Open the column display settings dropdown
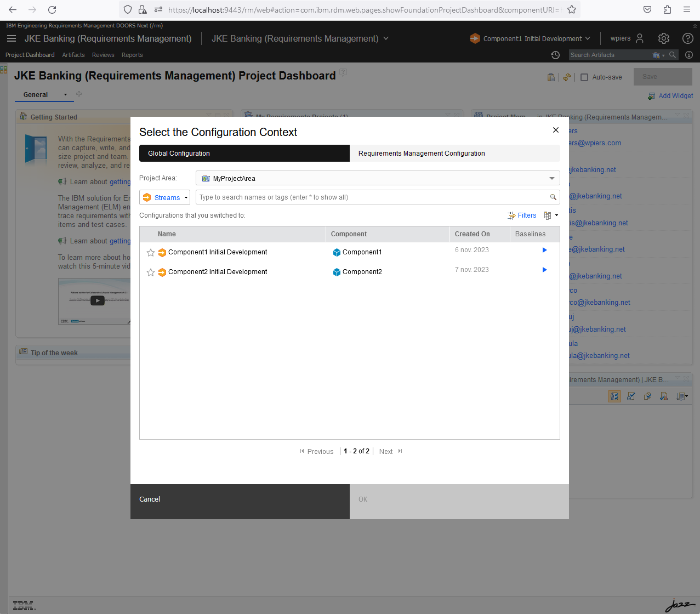Screen dimensions: 700x614 (550, 215)
